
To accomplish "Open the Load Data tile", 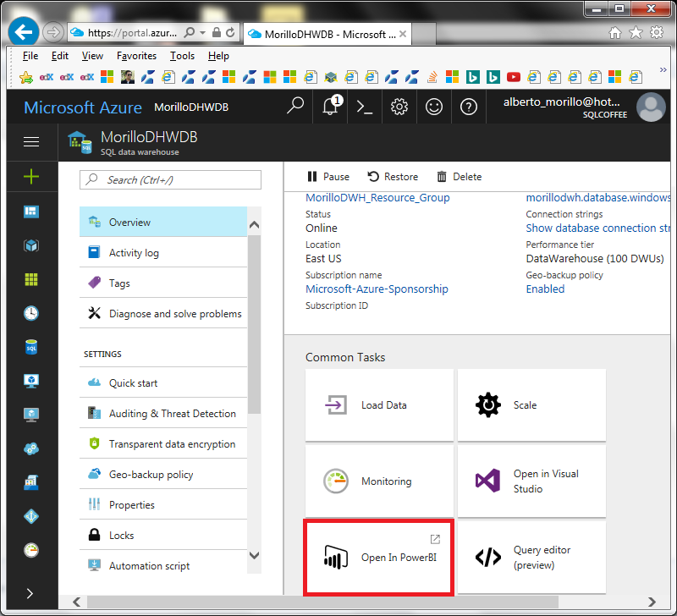I will pos(379,405).
